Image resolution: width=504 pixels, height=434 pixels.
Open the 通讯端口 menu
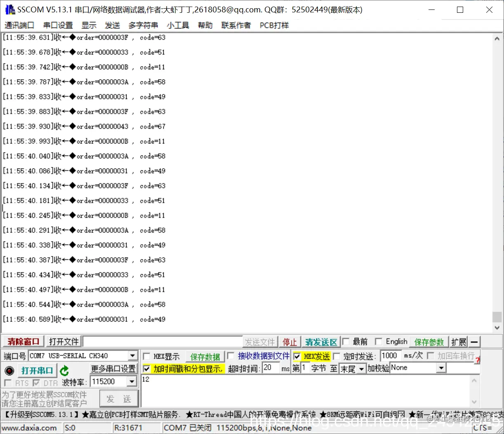[x=19, y=25]
